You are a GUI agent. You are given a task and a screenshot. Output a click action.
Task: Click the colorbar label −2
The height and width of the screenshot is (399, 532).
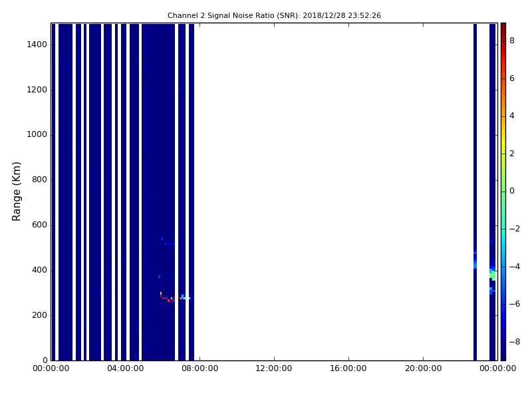[x=515, y=229]
